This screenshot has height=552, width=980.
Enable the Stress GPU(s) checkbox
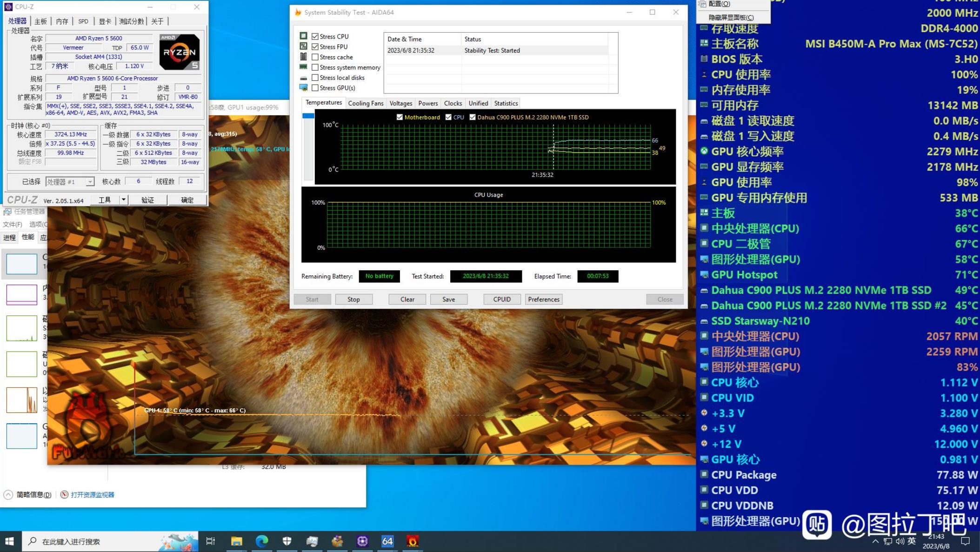[315, 88]
